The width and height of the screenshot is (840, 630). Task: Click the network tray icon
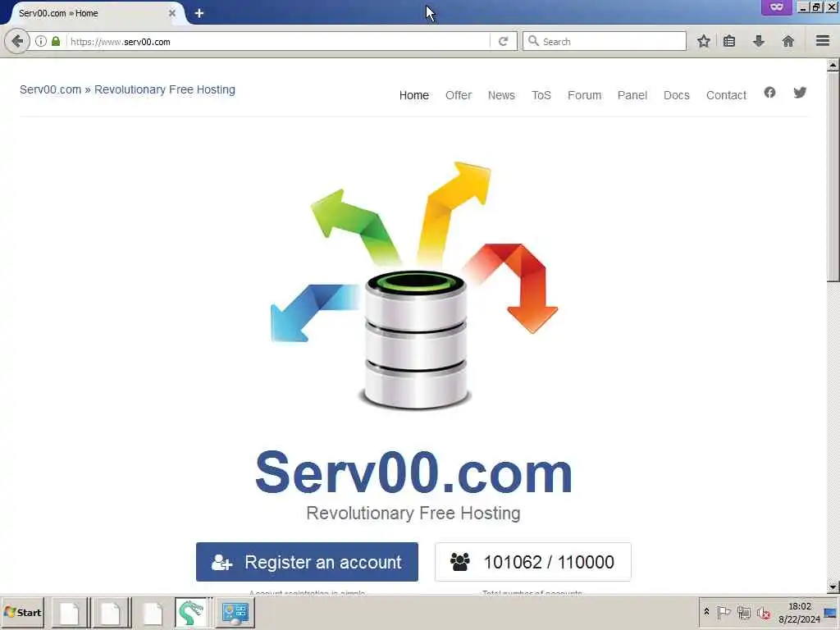[x=743, y=612]
